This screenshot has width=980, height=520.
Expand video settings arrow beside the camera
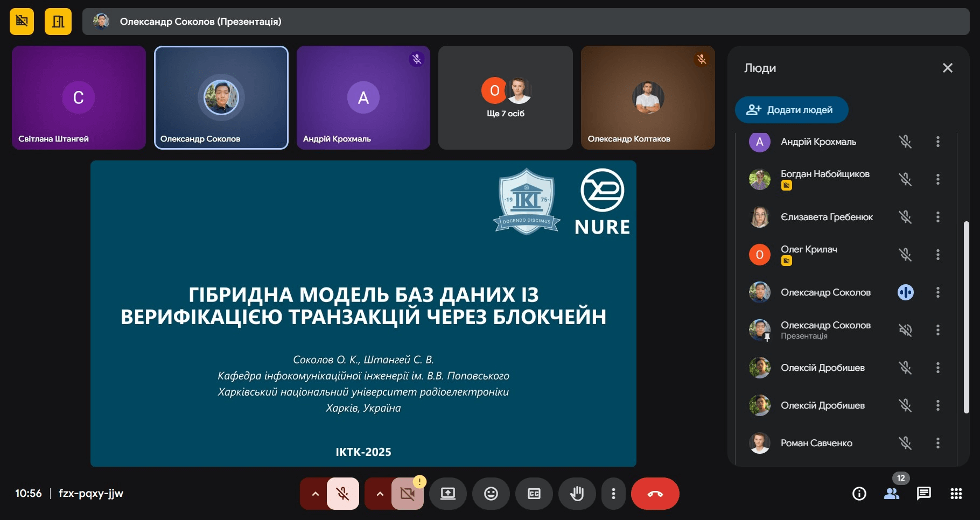(x=380, y=494)
